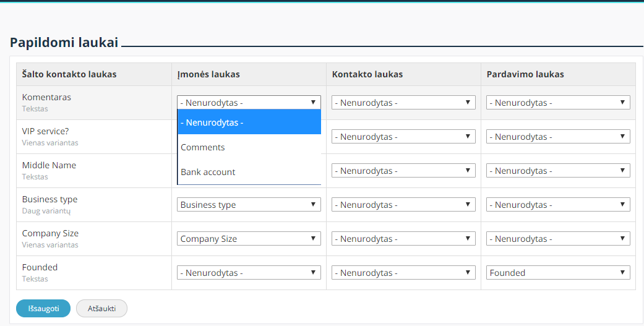Click the 'Papildomi laukai' section heading
The height and width of the screenshot is (326, 644).
pyautogui.click(x=64, y=42)
